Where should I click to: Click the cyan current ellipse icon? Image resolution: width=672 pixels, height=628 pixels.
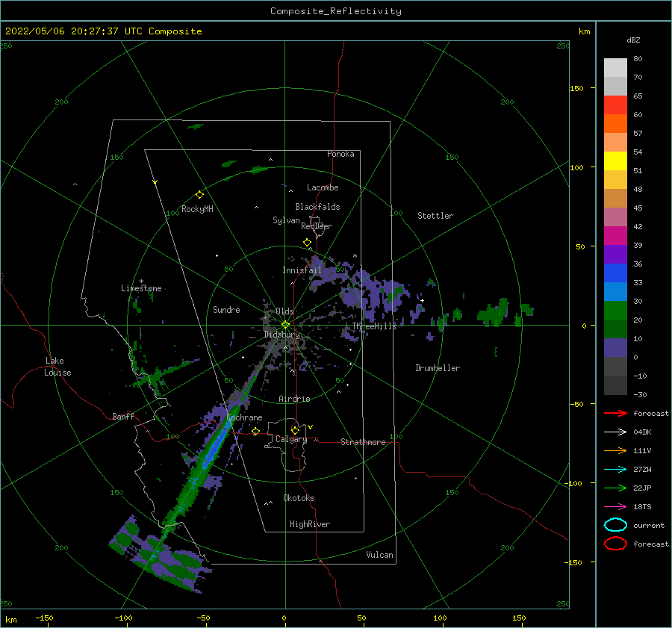pyautogui.click(x=615, y=525)
